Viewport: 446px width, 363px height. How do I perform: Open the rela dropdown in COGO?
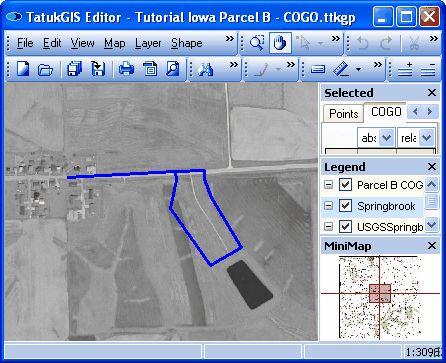pyautogui.click(x=426, y=137)
